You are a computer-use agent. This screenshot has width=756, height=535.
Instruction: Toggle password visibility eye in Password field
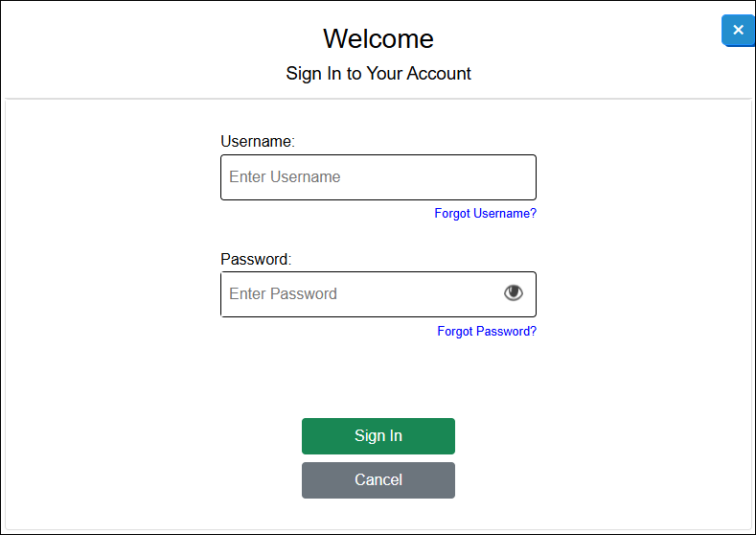pos(513,292)
